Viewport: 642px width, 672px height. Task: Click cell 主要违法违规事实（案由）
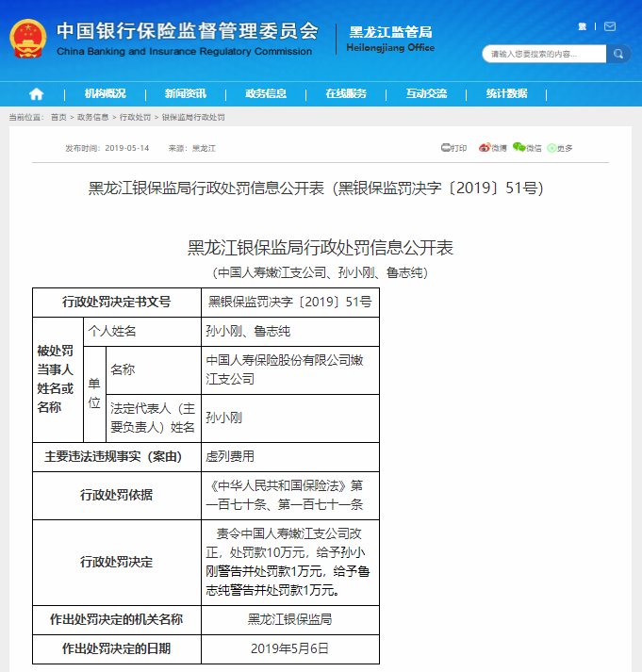tap(117, 457)
